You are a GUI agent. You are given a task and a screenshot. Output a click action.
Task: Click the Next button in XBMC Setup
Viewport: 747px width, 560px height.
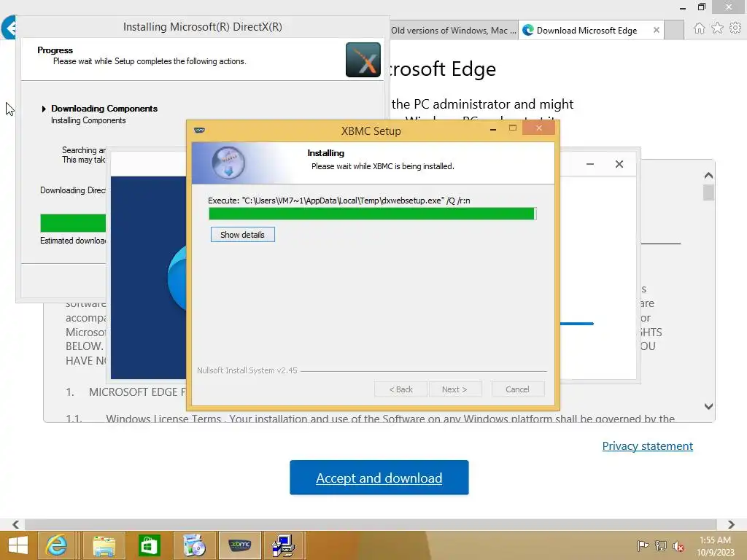tap(454, 389)
